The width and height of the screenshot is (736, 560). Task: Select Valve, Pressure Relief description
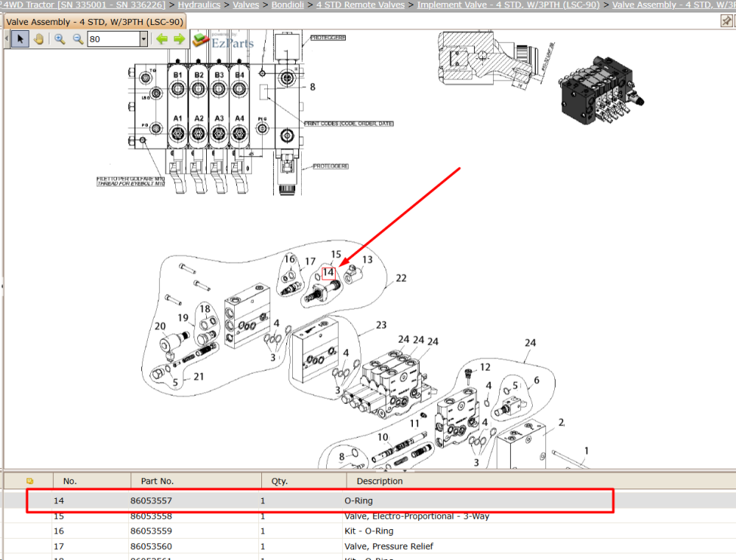pyautogui.click(x=389, y=547)
